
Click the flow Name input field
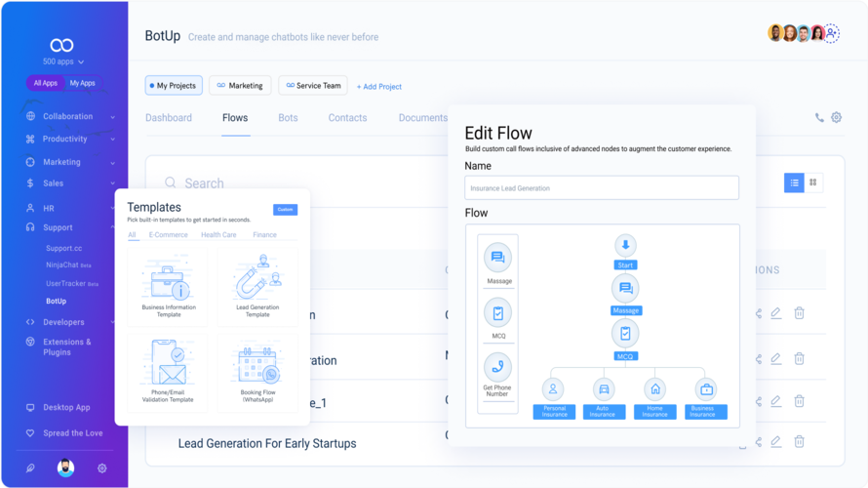602,187
